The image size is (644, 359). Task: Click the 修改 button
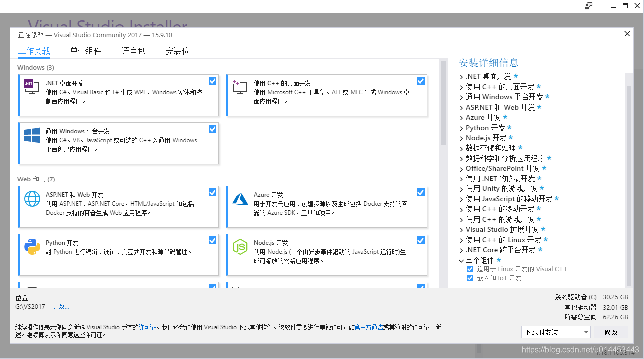611,332
